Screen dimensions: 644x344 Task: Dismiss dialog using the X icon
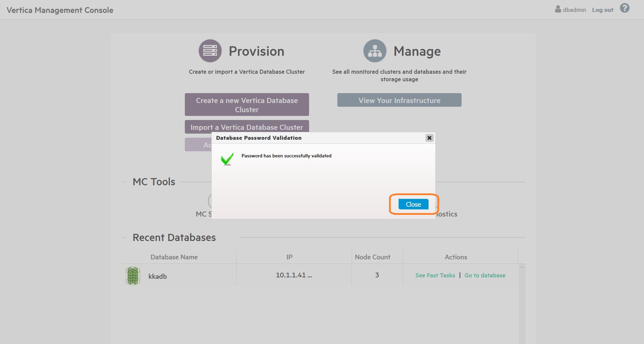pos(429,138)
